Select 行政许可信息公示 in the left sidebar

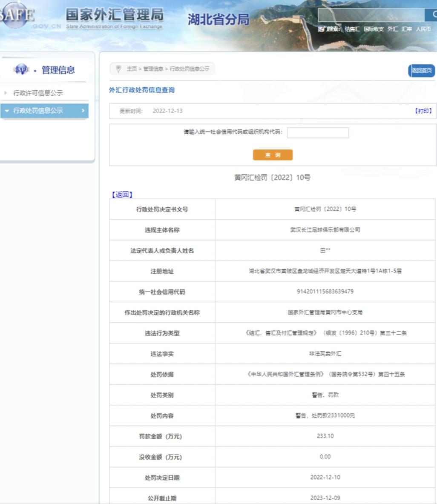[38, 92]
